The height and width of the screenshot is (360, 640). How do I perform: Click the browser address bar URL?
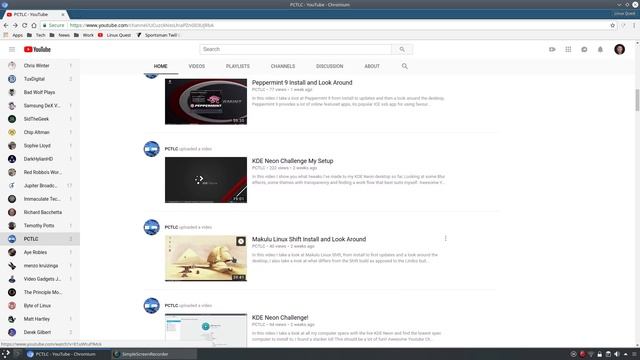coord(141,25)
